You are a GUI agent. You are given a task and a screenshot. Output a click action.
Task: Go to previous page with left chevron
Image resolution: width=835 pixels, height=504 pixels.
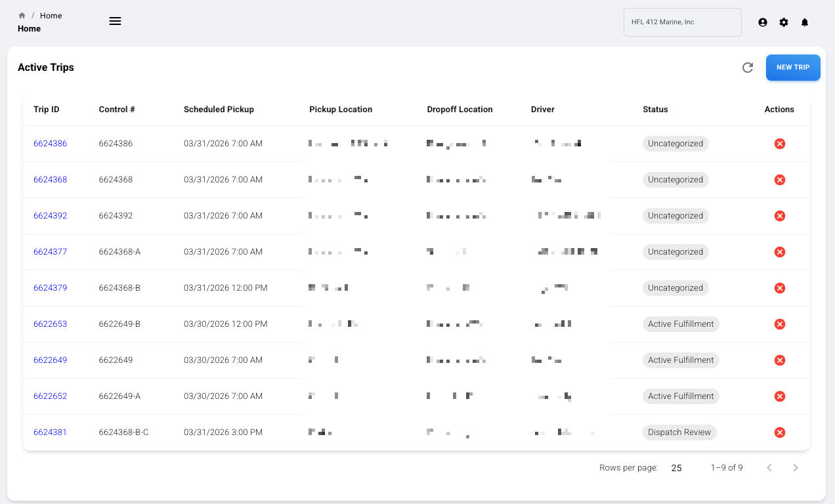tap(769, 467)
